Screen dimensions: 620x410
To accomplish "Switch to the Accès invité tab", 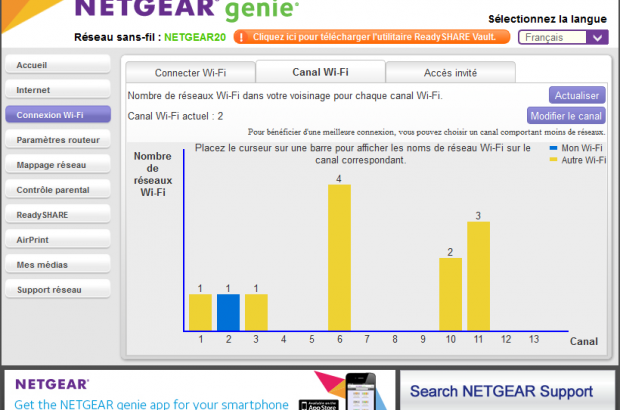I will click(450, 73).
